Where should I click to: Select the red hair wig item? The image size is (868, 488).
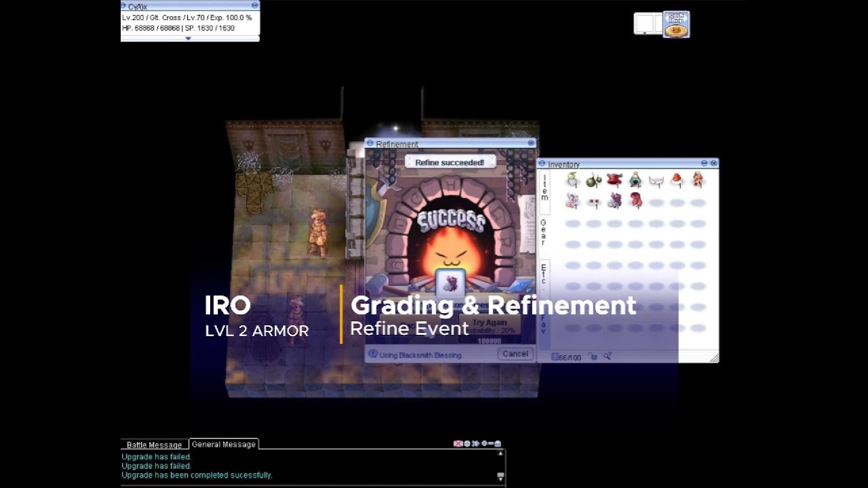(x=635, y=201)
